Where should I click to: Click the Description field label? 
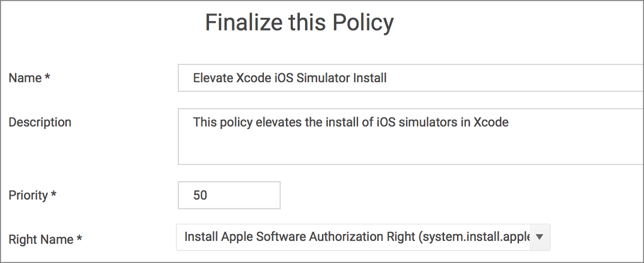pyautogui.click(x=40, y=122)
